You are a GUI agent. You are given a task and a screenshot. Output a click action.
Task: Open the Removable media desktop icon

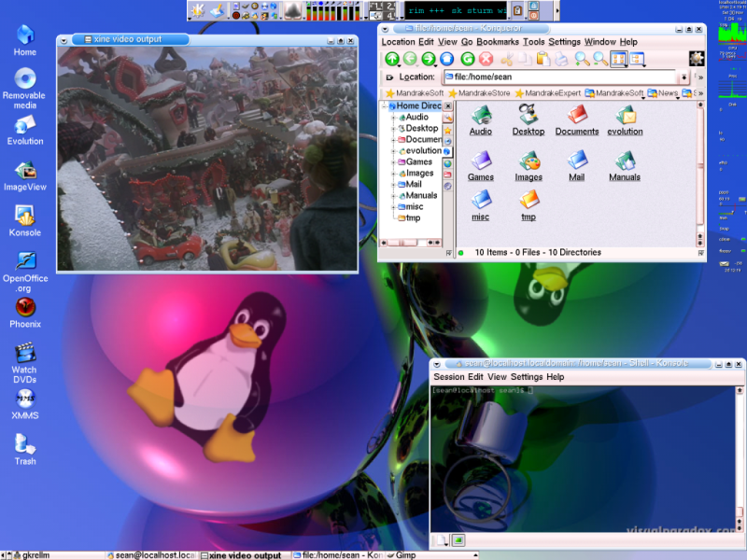[24, 88]
